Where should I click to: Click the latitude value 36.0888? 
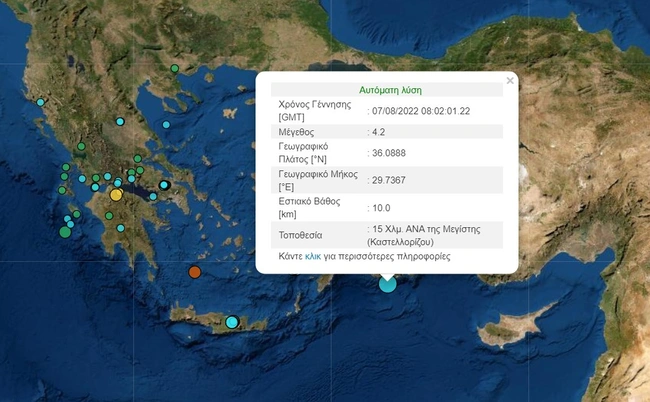coord(392,153)
